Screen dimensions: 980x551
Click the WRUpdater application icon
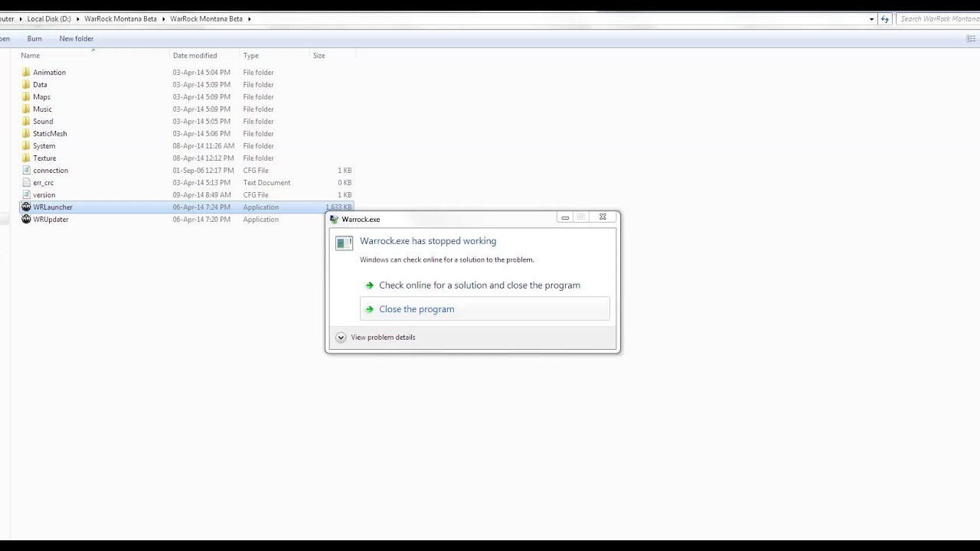click(x=26, y=220)
